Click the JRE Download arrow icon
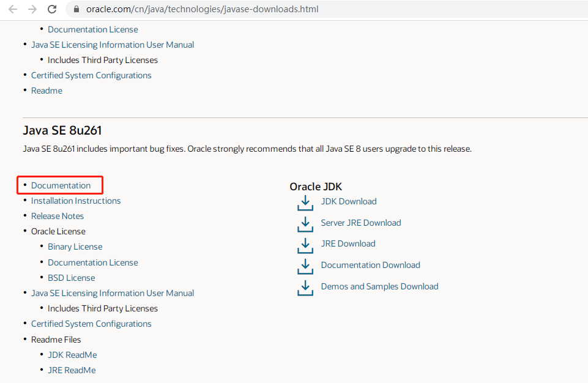 (x=305, y=245)
